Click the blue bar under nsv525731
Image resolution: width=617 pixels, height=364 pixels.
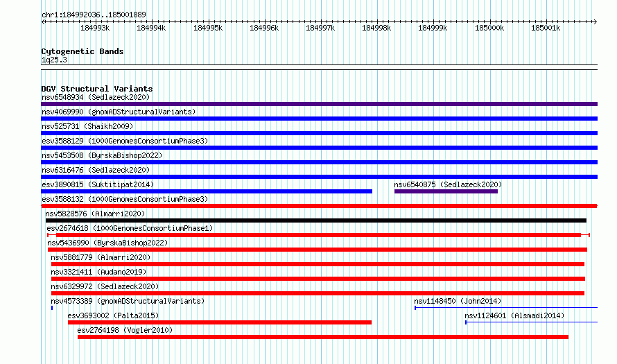point(319,133)
